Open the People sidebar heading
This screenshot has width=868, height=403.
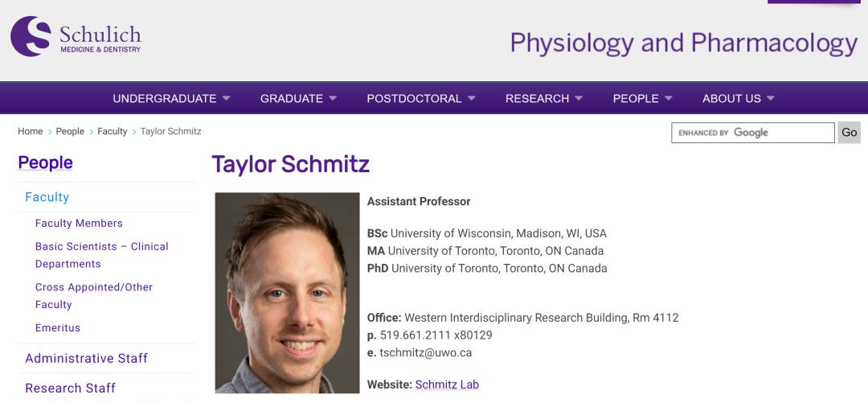pyautogui.click(x=45, y=162)
